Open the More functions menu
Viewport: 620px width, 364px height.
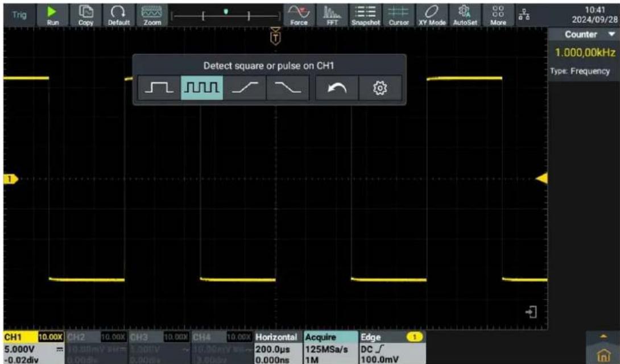click(x=498, y=16)
